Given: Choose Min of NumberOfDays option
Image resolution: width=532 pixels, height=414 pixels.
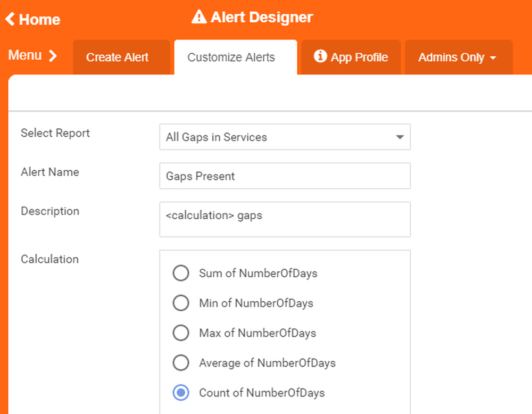Looking at the screenshot, I should [x=181, y=303].
